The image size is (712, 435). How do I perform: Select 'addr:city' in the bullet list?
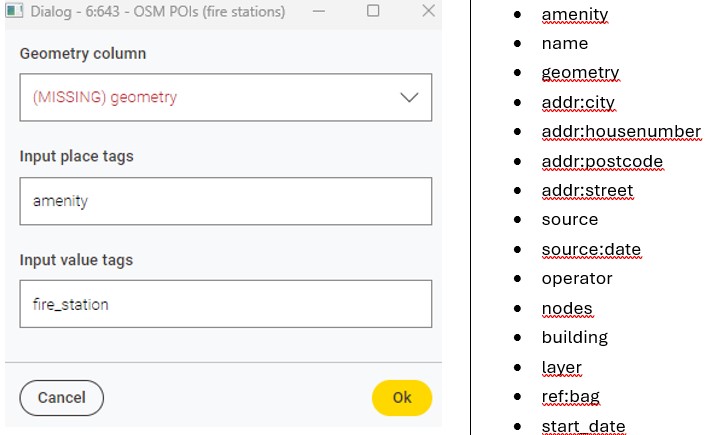pyautogui.click(x=578, y=103)
